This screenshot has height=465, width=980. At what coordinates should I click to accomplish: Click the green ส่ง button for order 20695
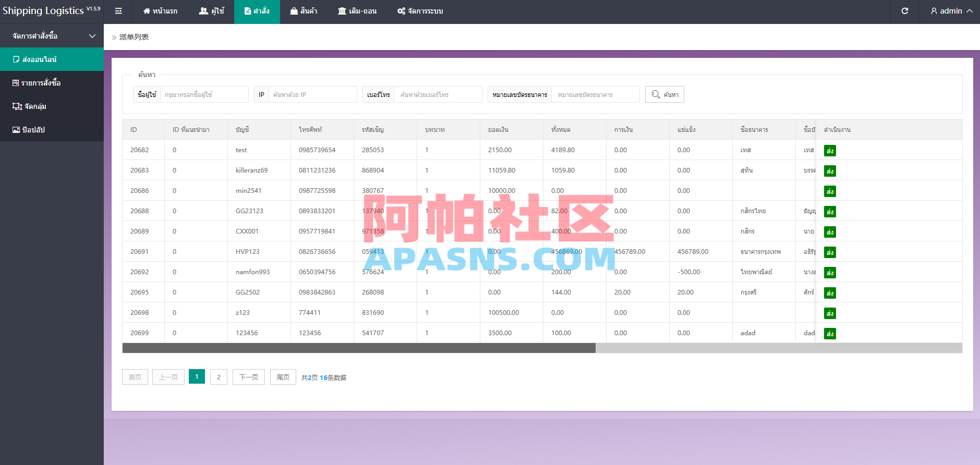[x=830, y=293]
